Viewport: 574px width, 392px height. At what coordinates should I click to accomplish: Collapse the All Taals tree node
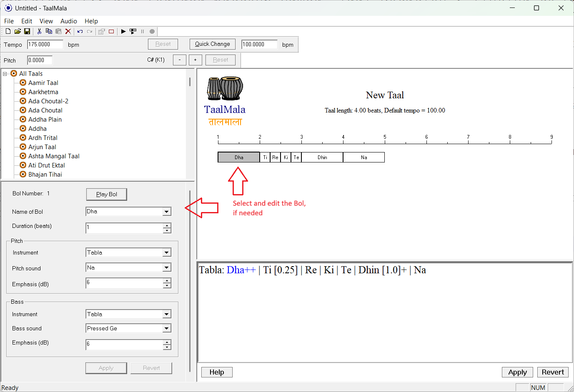[5, 74]
